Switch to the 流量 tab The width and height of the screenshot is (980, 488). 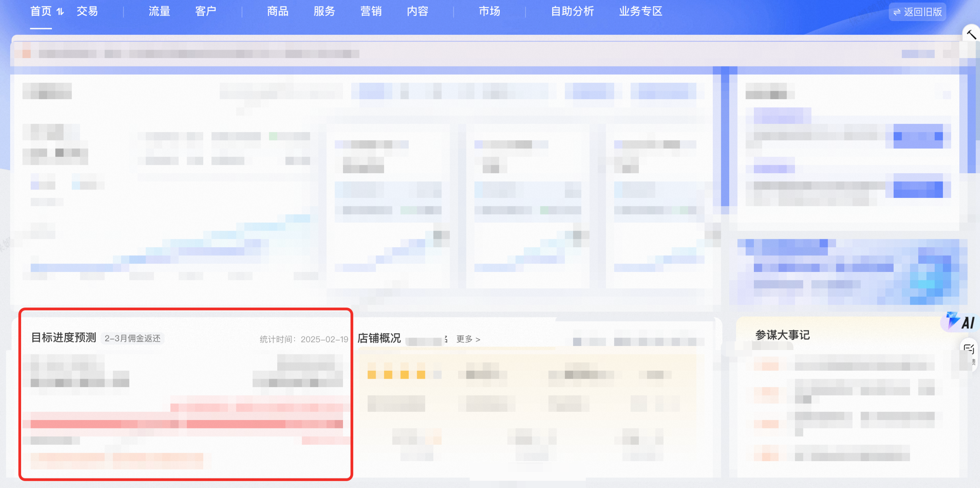(x=159, y=11)
